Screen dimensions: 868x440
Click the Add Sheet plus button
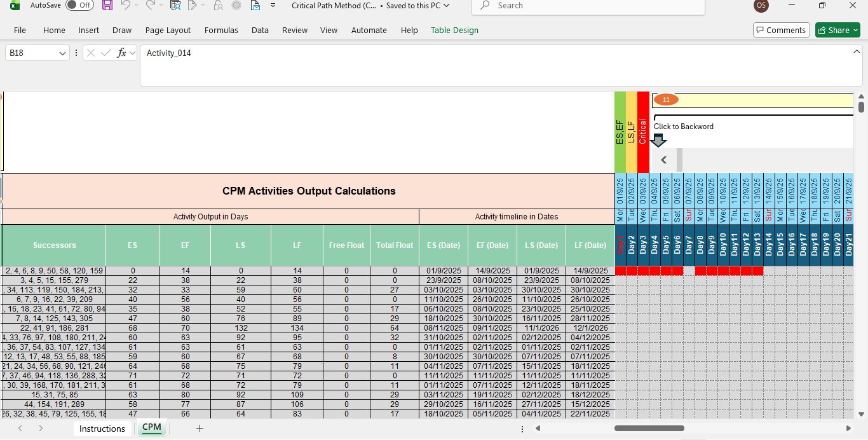200,429
